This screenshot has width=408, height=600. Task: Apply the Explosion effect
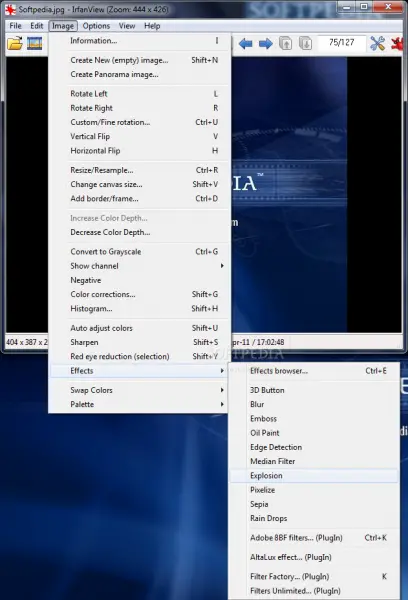click(314, 476)
